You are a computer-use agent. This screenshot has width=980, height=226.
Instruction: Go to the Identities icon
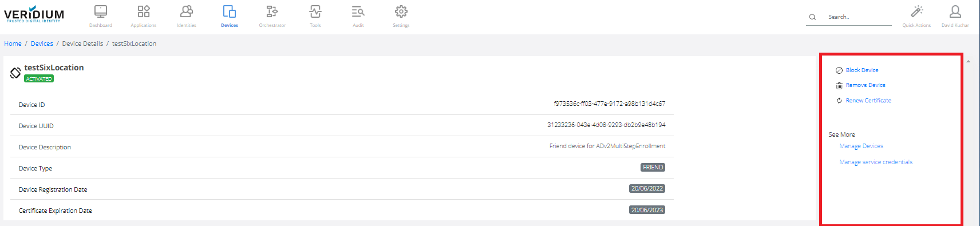[187, 11]
